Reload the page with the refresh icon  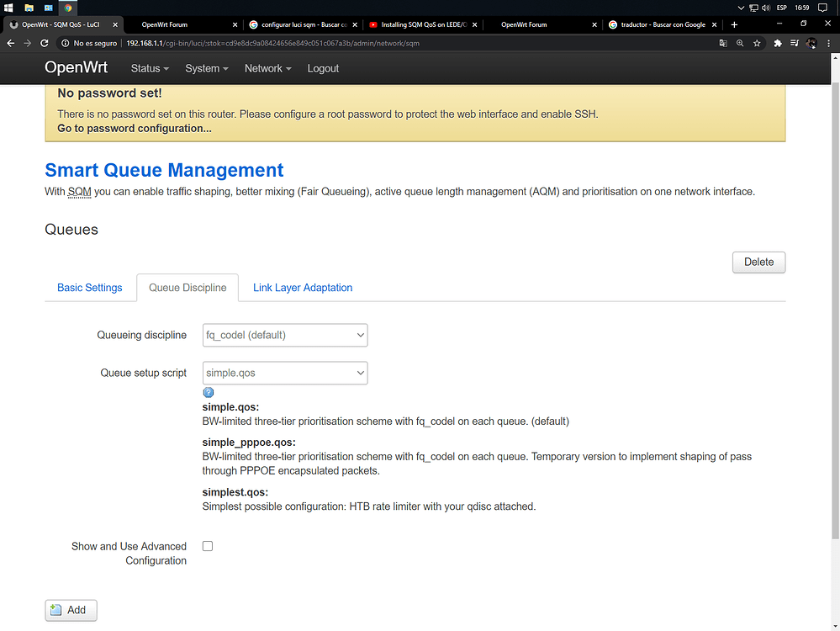pos(44,43)
